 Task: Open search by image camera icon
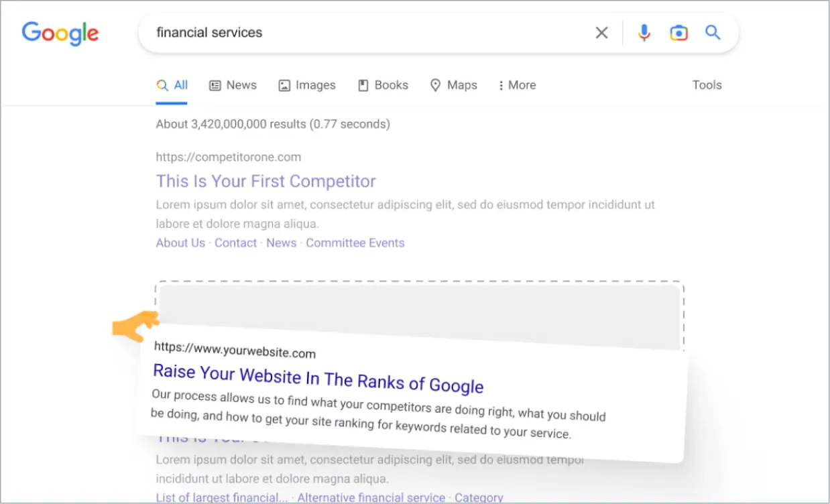coord(678,33)
